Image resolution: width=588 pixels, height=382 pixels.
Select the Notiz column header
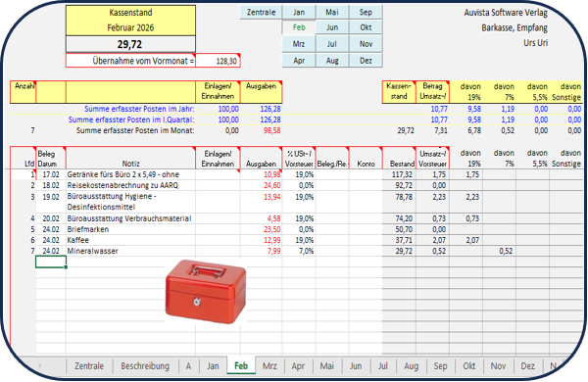click(130, 158)
